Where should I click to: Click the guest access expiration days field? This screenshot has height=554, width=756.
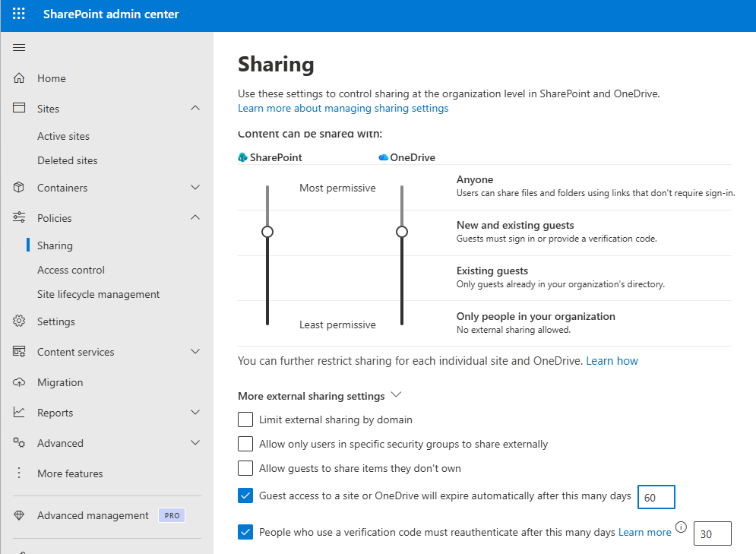(656, 497)
